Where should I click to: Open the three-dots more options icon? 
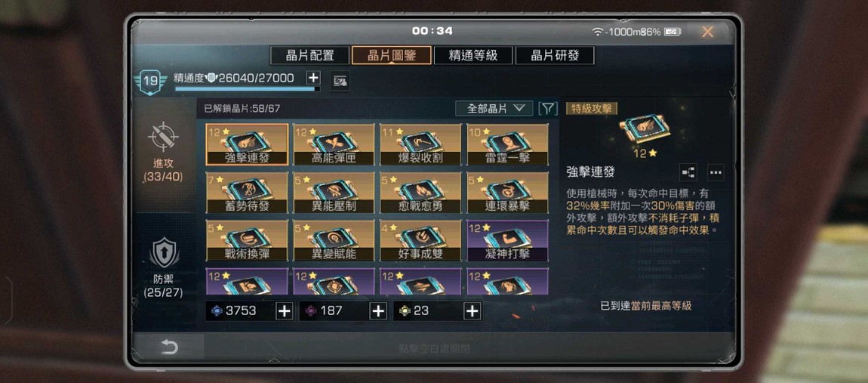click(x=716, y=172)
